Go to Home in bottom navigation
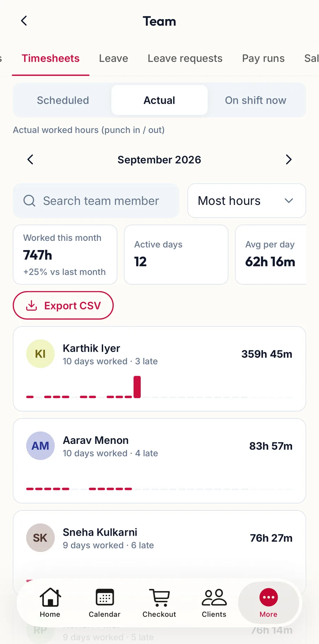Image resolution: width=319 pixels, height=644 pixels. click(x=50, y=603)
